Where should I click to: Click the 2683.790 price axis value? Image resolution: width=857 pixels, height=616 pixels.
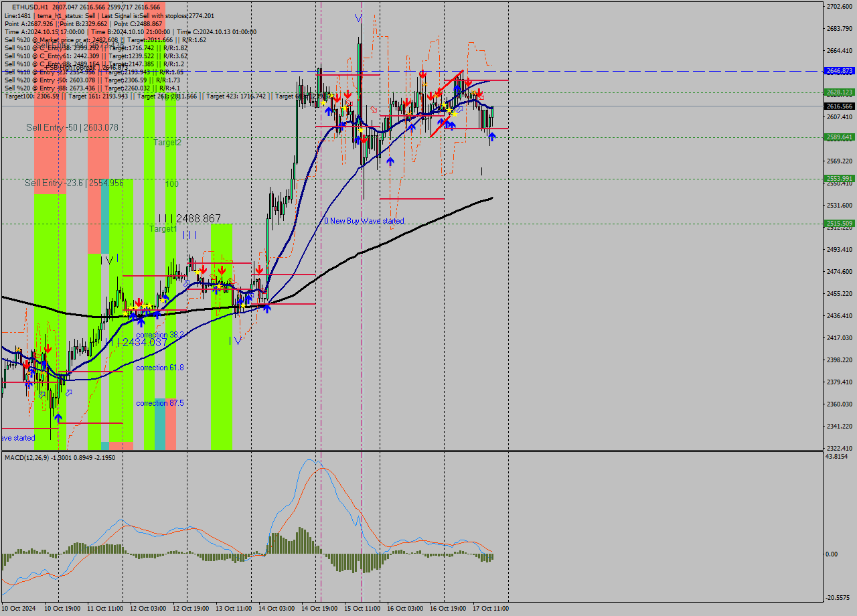[840, 29]
